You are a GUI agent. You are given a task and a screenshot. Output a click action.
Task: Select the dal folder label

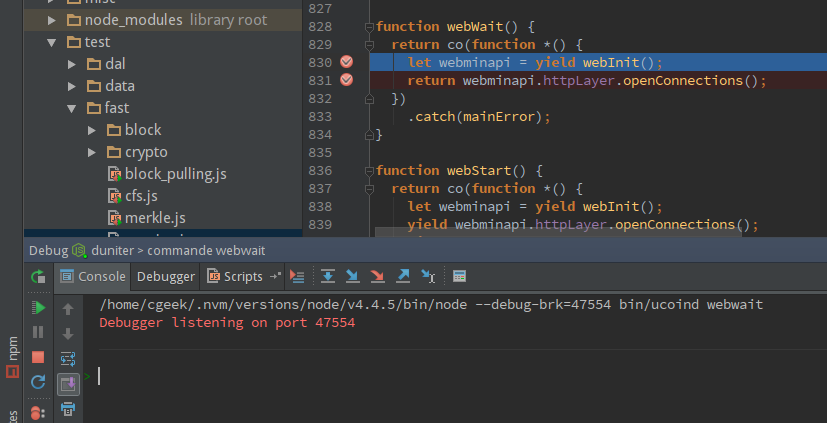tap(115, 64)
